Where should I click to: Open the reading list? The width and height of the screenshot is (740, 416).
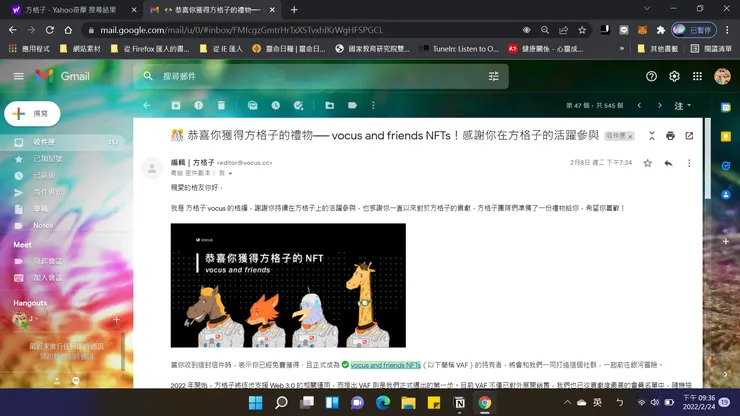point(711,49)
